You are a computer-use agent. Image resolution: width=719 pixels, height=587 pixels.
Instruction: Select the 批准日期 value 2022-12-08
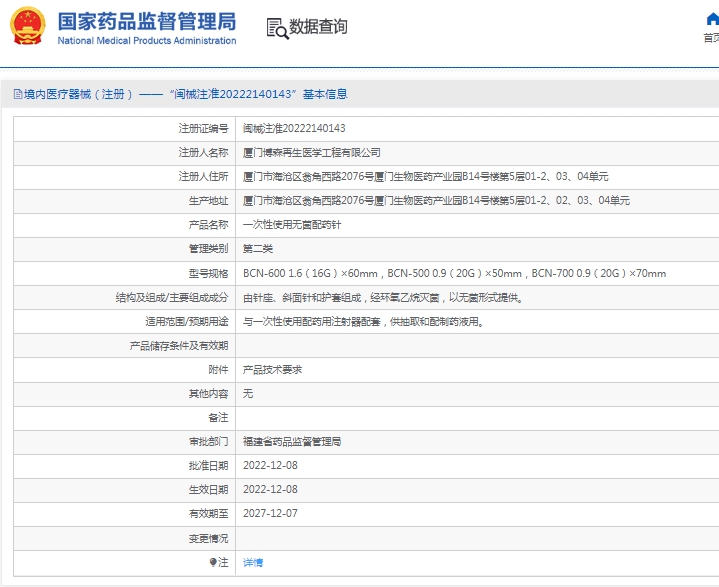[x=270, y=465]
